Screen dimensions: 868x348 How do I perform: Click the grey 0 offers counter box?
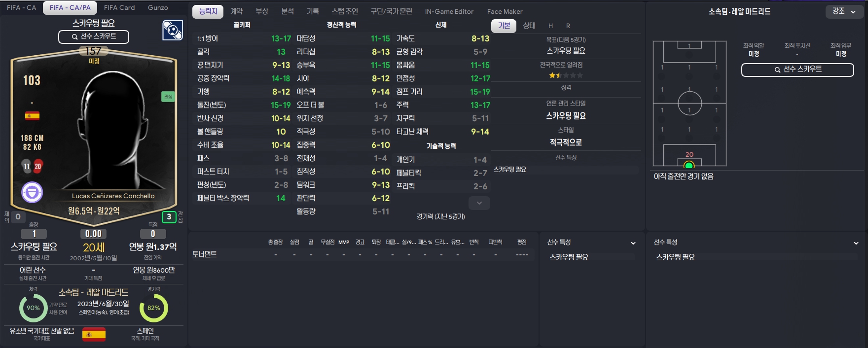point(18,217)
